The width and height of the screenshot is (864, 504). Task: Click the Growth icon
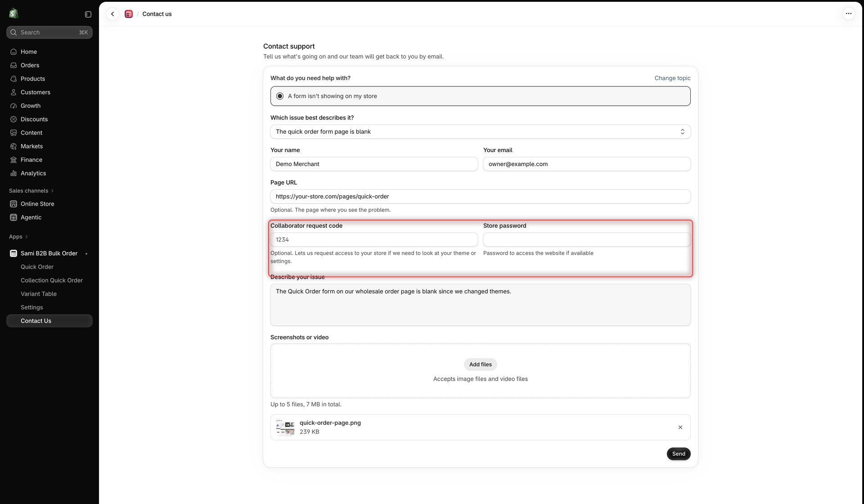pos(13,106)
